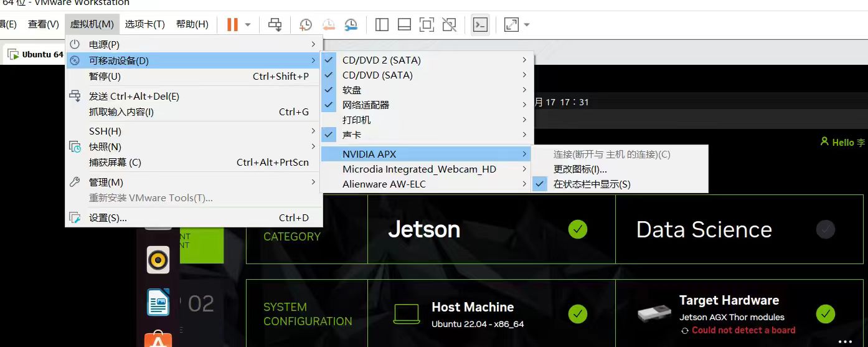Screen dimensions: 868x347
Task: Click the settings icon beside 设置(S)...
Action: click(x=75, y=218)
